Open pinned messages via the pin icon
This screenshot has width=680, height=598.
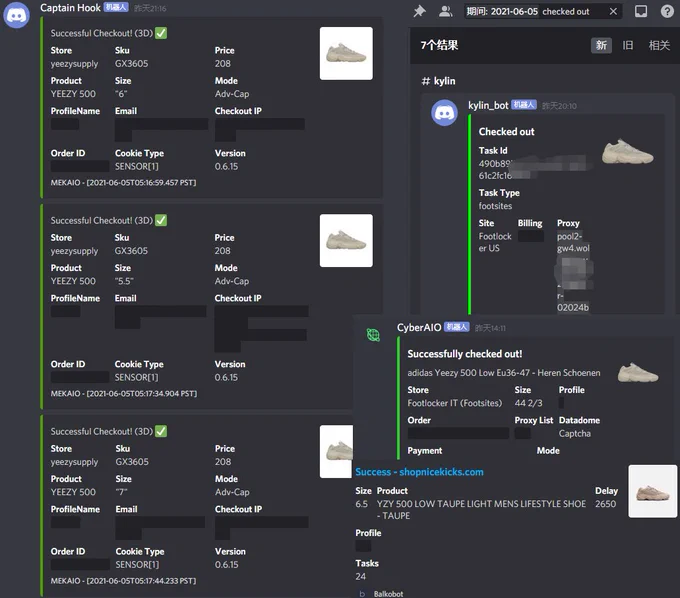[419, 11]
